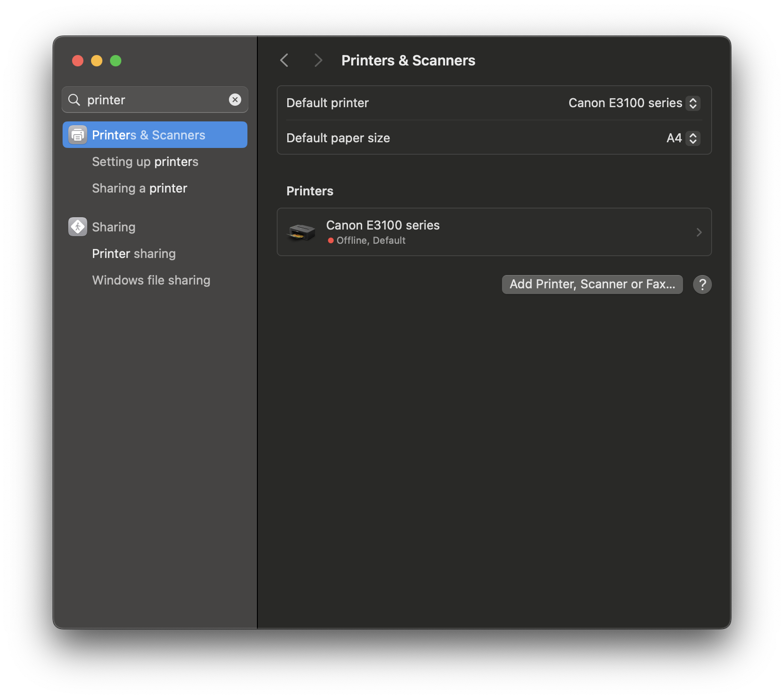784x699 pixels.
Task: Click the Default paper size label
Action: [x=338, y=138]
